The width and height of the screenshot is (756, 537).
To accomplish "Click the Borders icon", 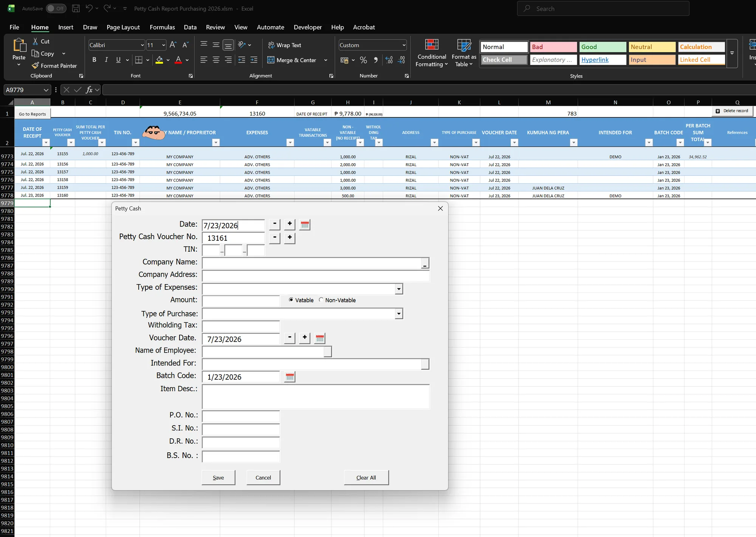I will pos(139,60).
